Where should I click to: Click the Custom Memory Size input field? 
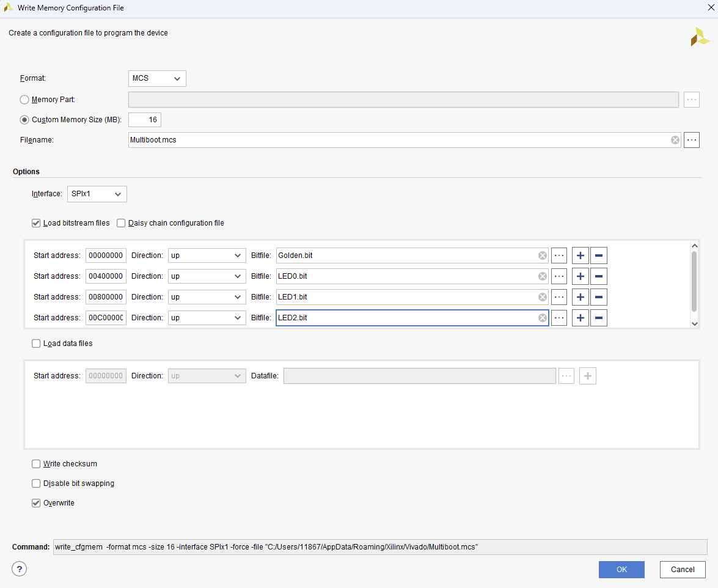tap(145, 120)
